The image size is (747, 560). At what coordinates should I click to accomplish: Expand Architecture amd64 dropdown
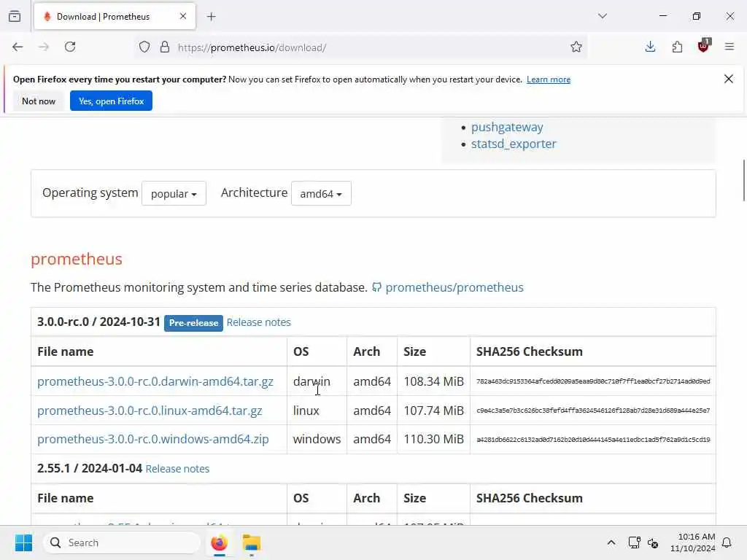click(x=321, y=193)
